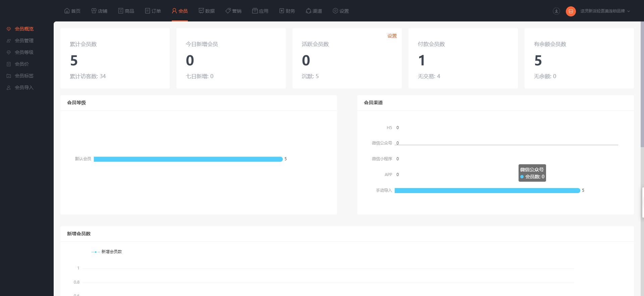Click the download circle icon in the top bar
Image resolution: width=644 pixels, height=296 pixels.
click(x=556, y=11)
